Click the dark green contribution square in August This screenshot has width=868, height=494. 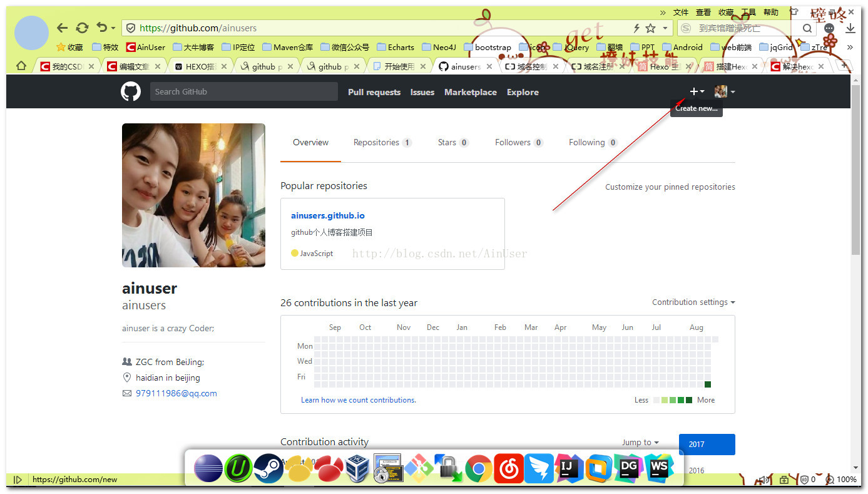point(708,384)
